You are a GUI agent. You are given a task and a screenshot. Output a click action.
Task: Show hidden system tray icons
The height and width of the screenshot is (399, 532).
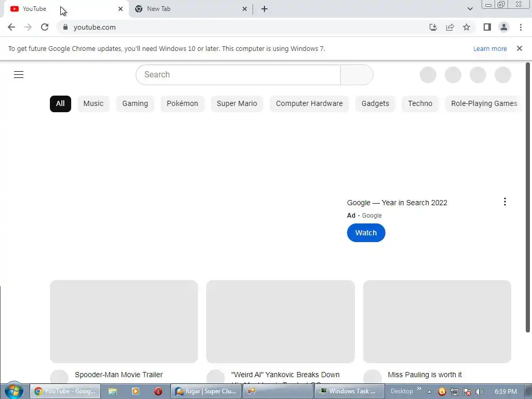click(429, 392)
